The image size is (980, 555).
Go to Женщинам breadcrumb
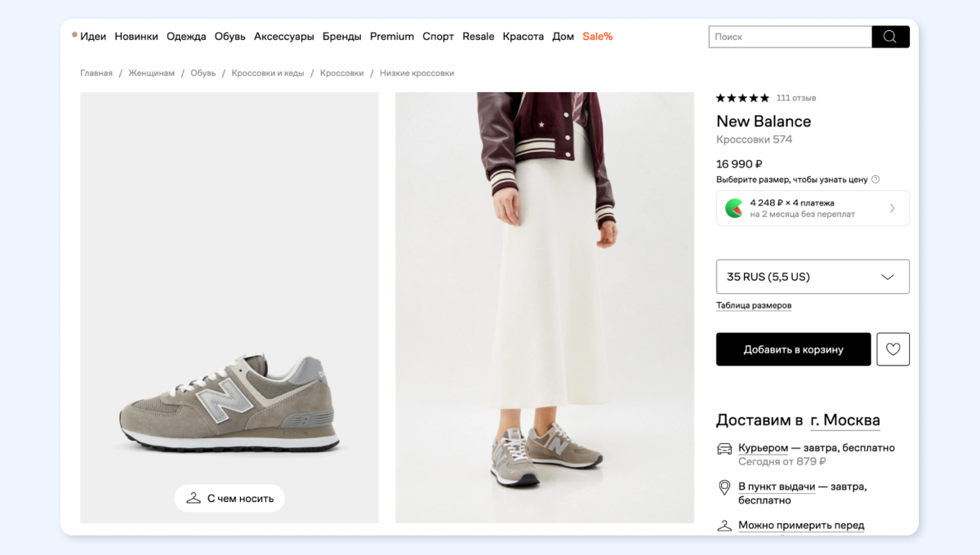(152, 73)
